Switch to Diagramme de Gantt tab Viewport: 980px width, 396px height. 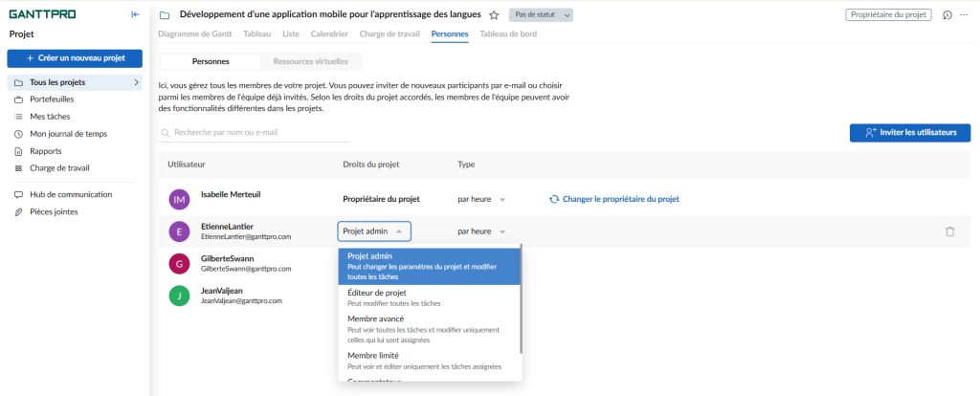click(195, 33)
